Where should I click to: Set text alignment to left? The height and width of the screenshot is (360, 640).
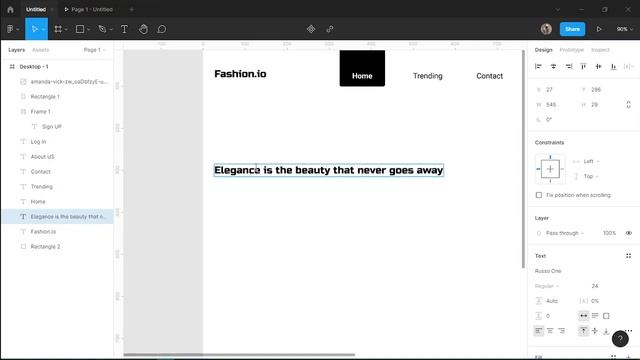[x=539, y=331]
